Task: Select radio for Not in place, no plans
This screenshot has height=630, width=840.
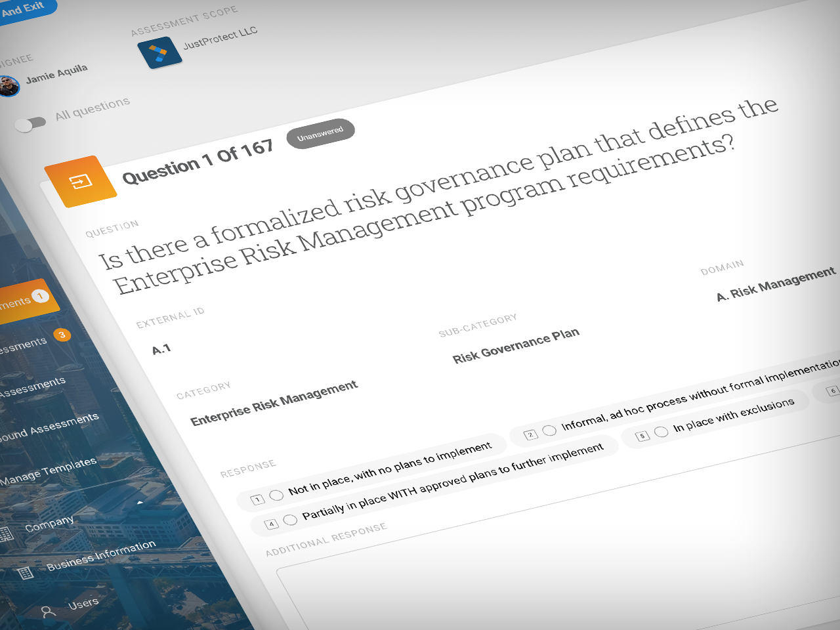Action: coord(277,495)
